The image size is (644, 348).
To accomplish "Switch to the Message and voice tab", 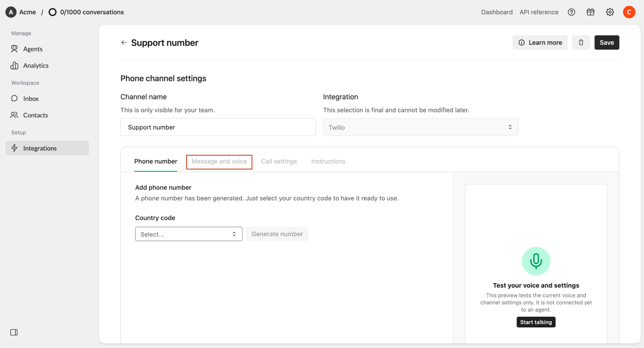I will [x=219, y=161].
